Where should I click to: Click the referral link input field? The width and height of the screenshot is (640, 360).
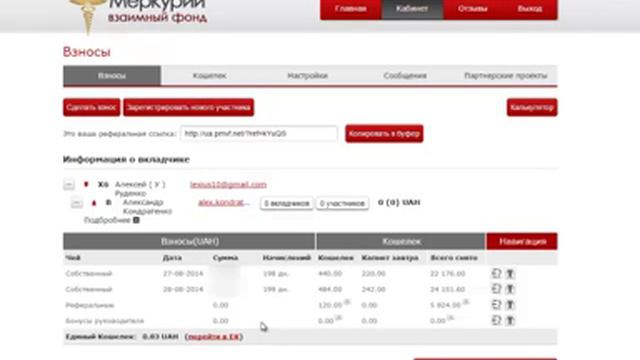tap(259, 133)
